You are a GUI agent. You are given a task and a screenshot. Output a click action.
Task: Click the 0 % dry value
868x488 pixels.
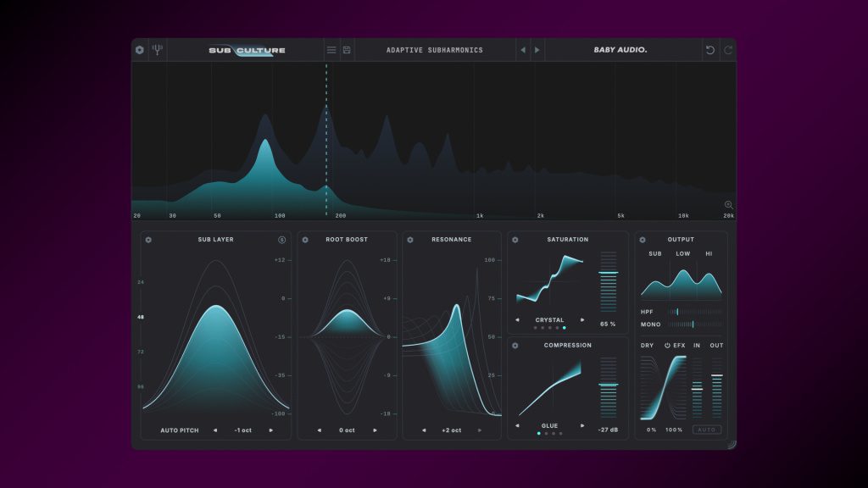pyautogui.click(x=652, y=430)
